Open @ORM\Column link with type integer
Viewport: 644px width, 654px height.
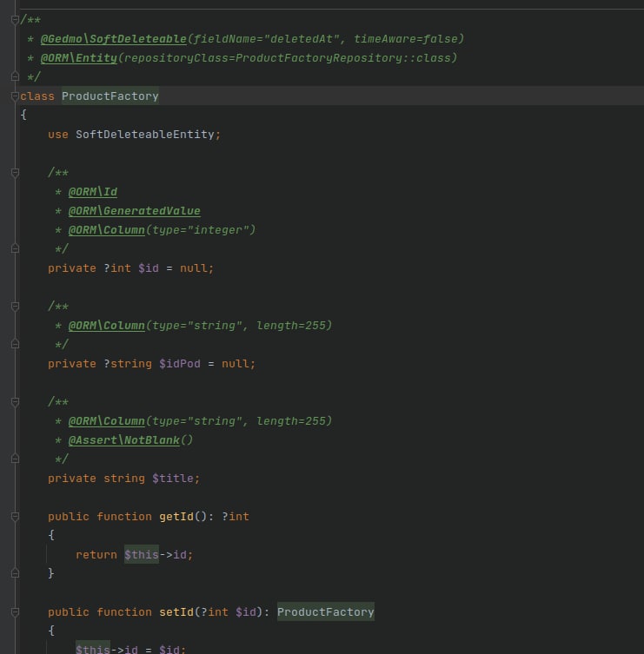[x=106, y=230]
